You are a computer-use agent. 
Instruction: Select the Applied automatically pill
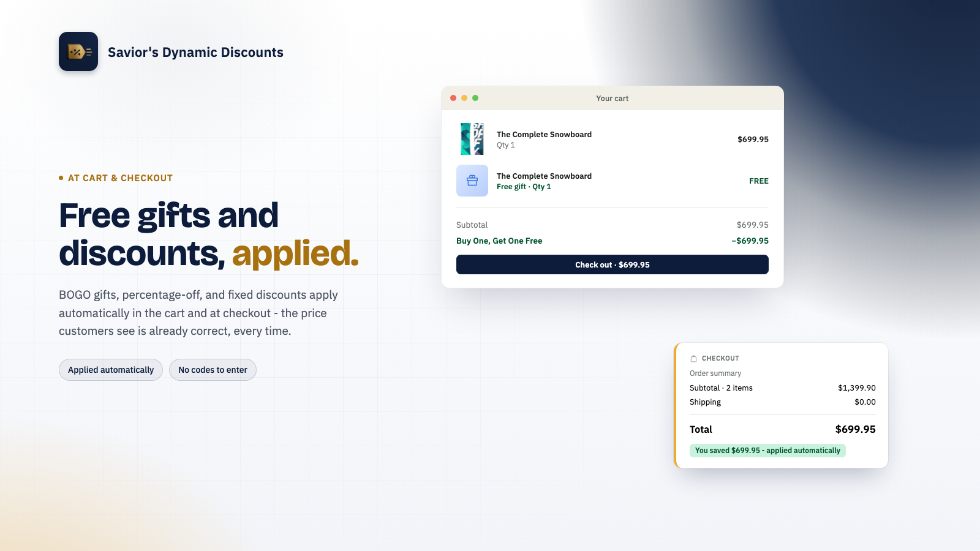point(111,370)
